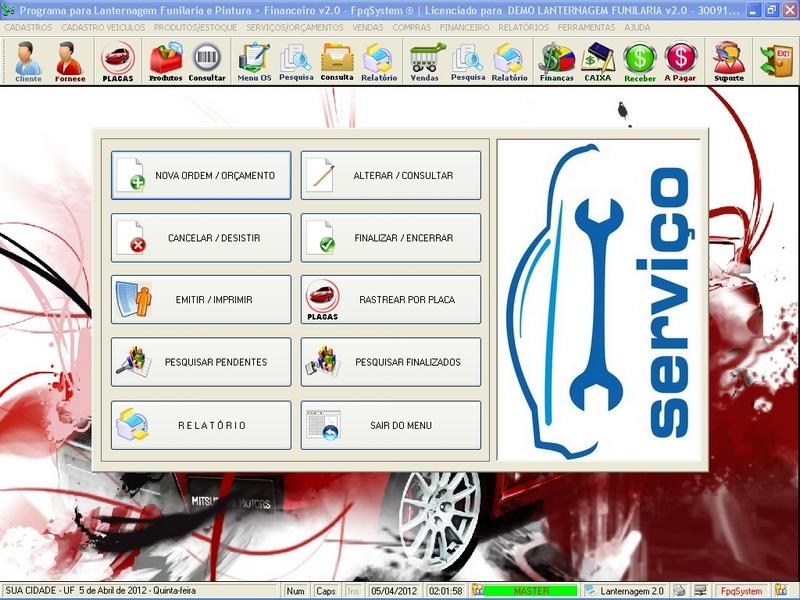Click the 02:01:58 clock in status bar
The image size is (800, 600).
coord(445,591)
